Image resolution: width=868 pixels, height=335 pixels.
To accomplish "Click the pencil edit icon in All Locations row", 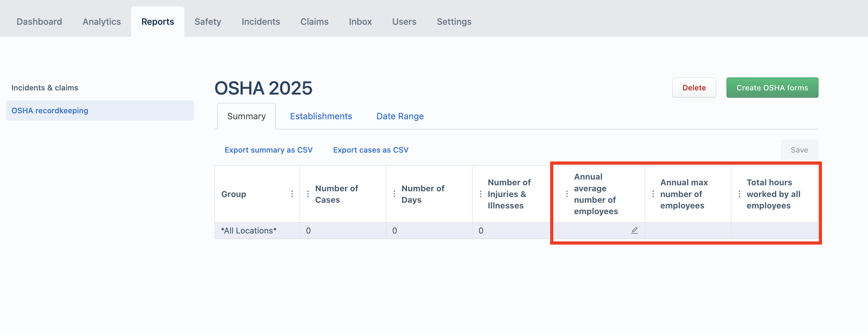I will (634, 231).
